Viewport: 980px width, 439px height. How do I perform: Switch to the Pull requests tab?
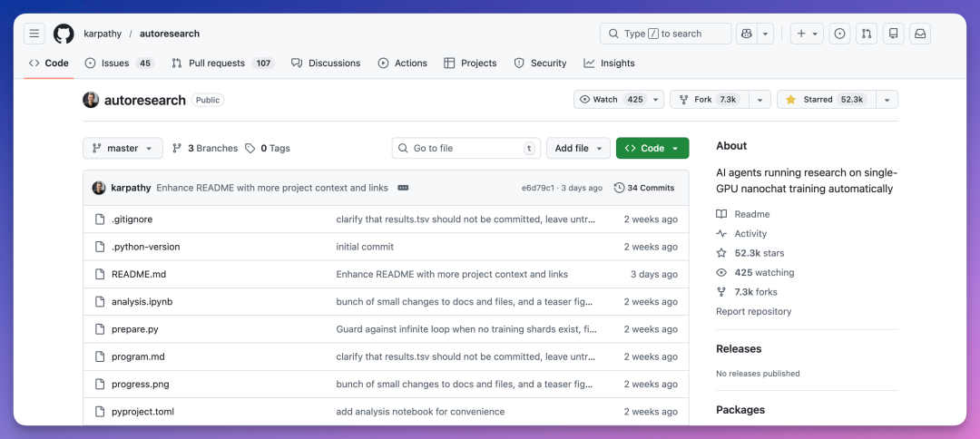223,63
